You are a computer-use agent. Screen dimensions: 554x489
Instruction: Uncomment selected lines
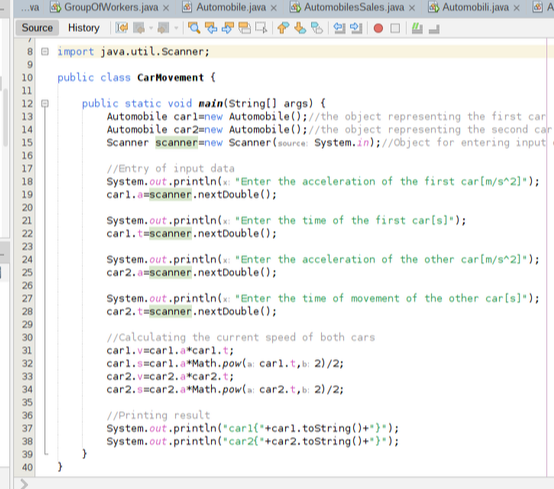pyautogui.click(x=434, y=28)
